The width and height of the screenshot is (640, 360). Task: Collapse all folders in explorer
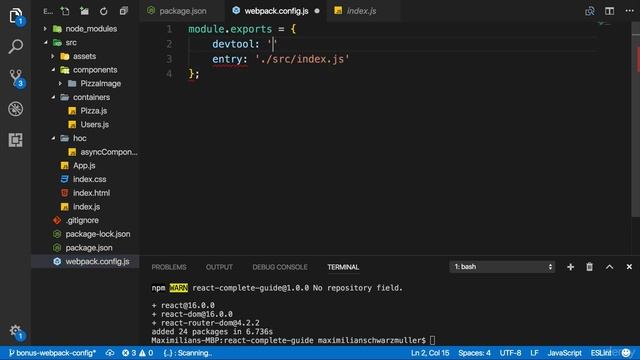pos(123,11)
